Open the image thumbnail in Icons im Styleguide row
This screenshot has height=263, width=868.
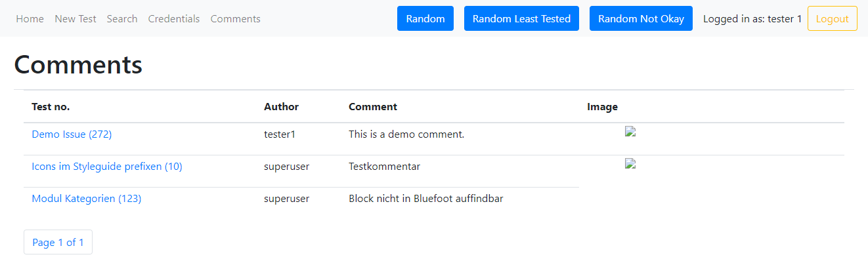tap(630, 164)
